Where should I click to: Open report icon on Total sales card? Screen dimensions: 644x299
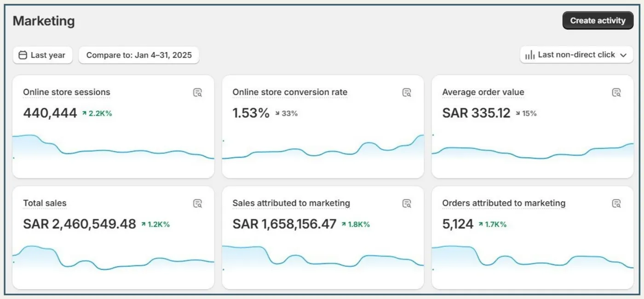[x=197, y=204]
